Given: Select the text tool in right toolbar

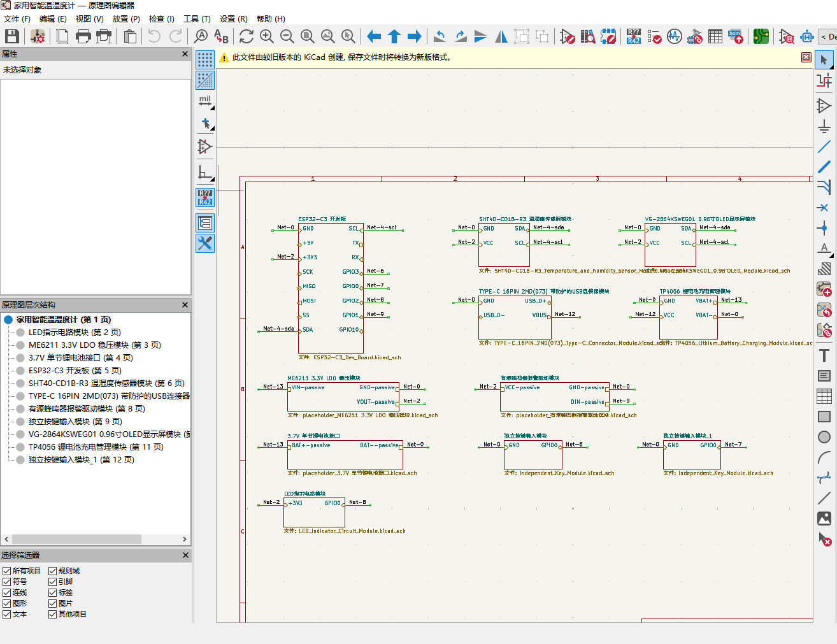Looking at the screenshot, I should [x=824, y=355].
